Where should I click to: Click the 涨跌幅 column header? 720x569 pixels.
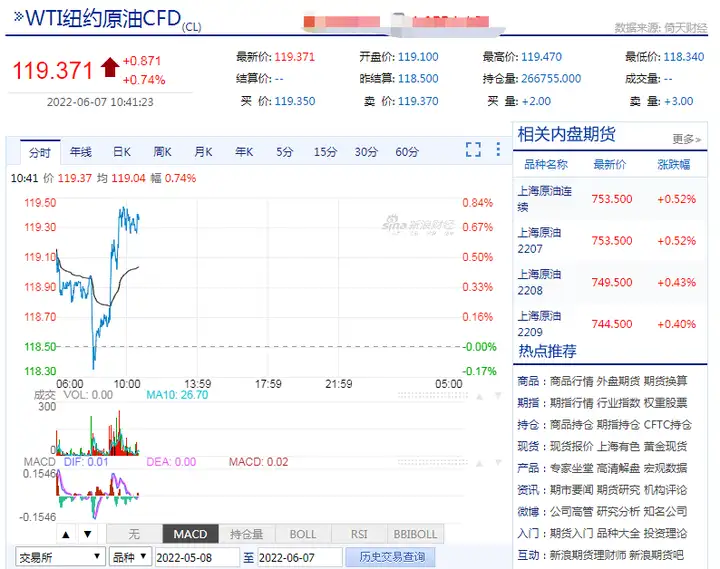[674, 164]
